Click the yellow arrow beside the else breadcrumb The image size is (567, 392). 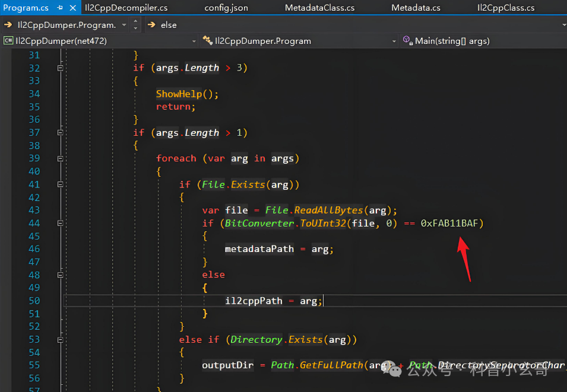pos(153,24)
